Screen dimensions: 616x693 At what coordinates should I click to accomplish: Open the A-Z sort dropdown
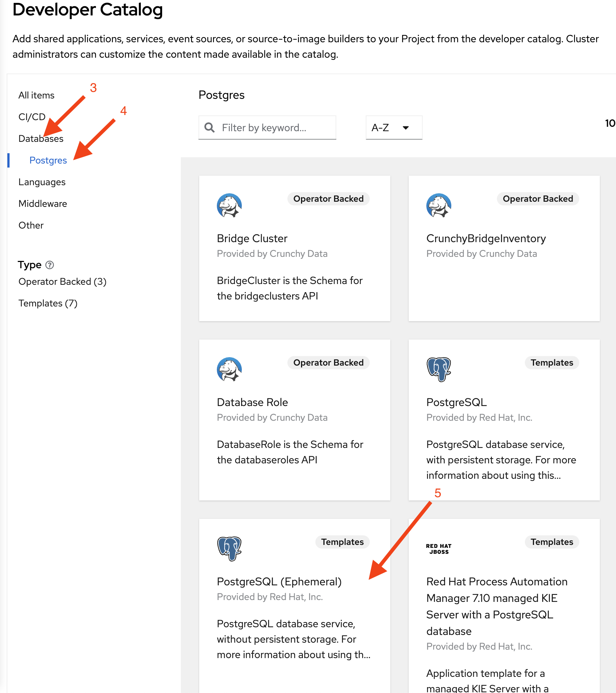pos(394,128)
